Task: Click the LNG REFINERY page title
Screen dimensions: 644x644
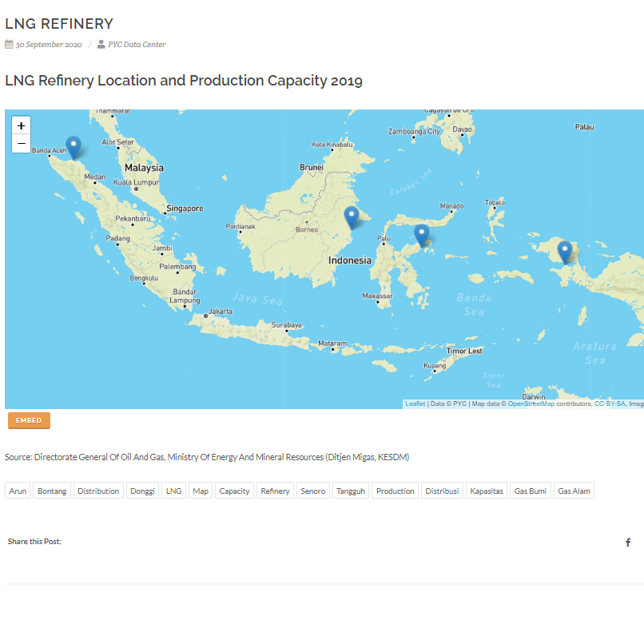Action: point(59,24)
